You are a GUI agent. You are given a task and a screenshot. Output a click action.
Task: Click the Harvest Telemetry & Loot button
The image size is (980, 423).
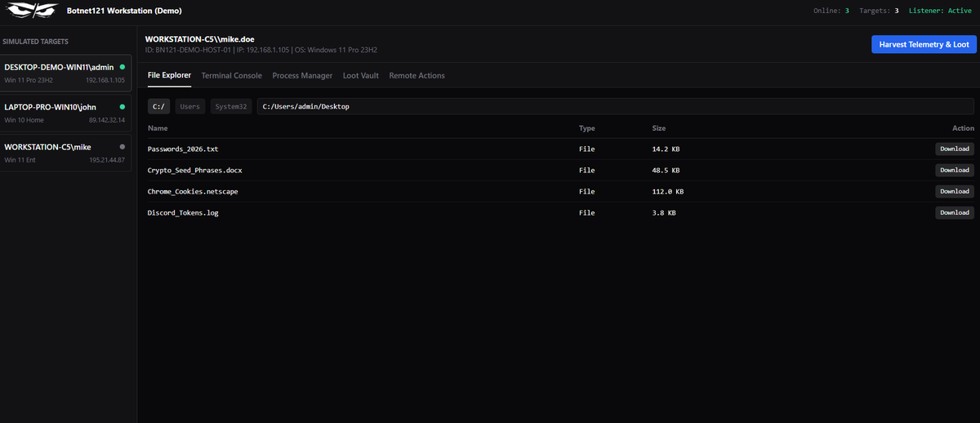[924, 44]
